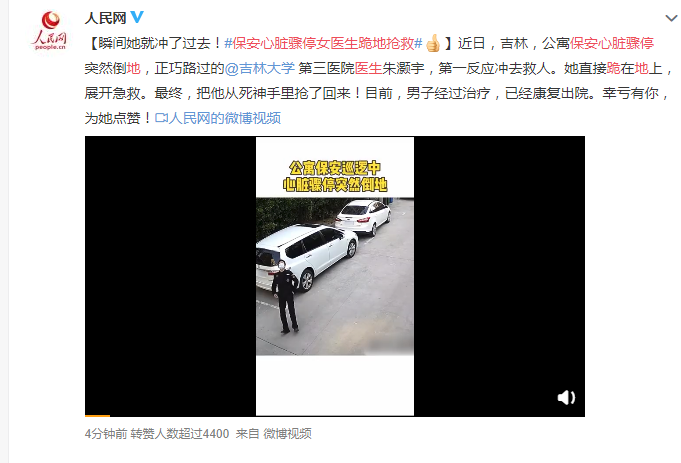Click 微博视频 source link at bottom

pos(287,433)
